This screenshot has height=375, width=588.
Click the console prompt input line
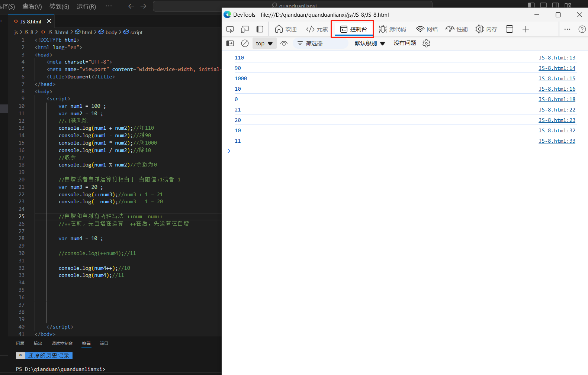(405, 151)
